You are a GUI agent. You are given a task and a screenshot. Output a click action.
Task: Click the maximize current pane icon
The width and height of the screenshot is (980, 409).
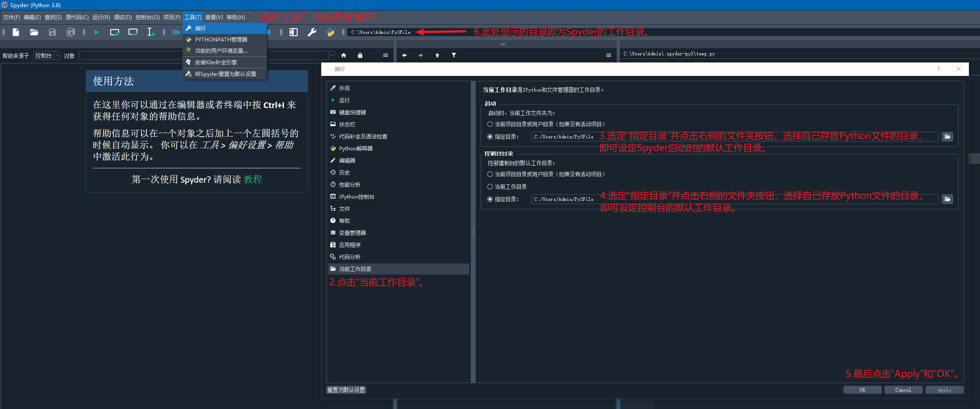click(294, 32)
